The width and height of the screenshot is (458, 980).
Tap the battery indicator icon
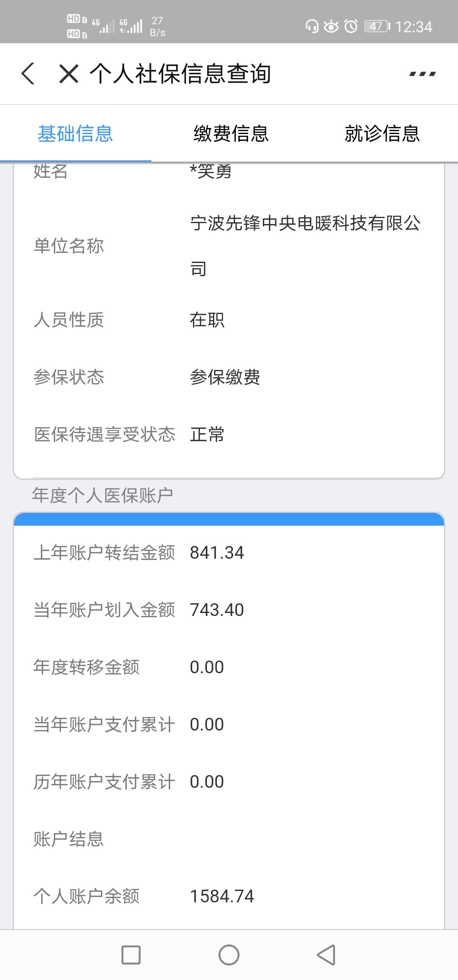click(377, 26)
